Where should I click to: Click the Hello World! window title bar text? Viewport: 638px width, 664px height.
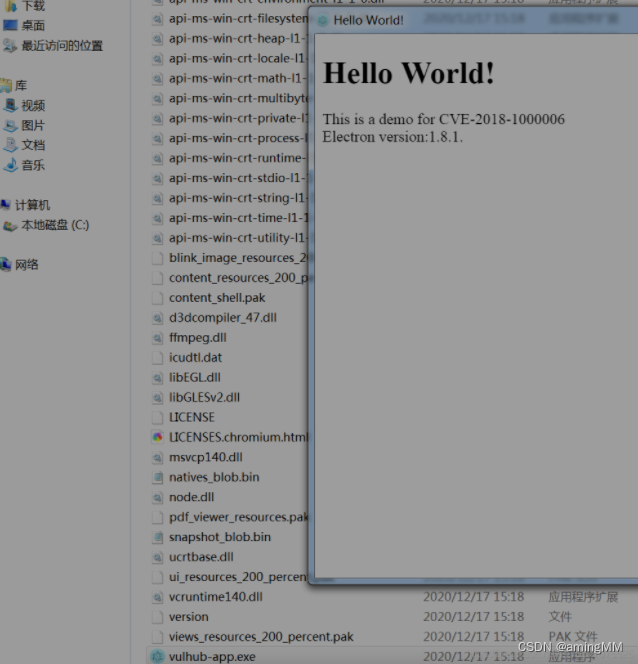368,20
